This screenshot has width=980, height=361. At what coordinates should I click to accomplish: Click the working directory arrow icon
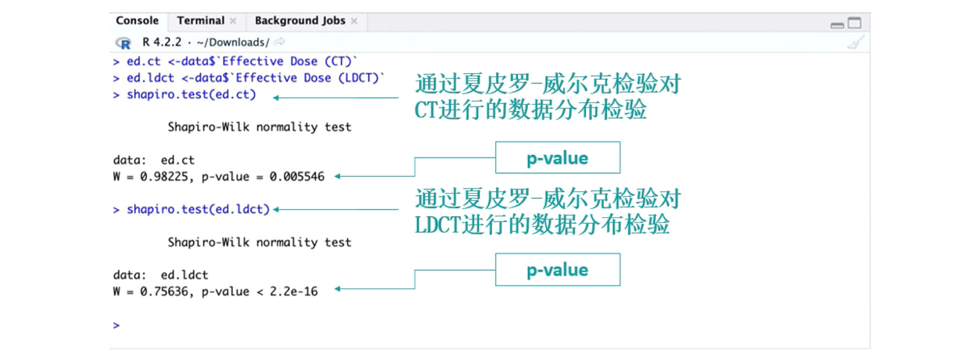pos(279,42)
